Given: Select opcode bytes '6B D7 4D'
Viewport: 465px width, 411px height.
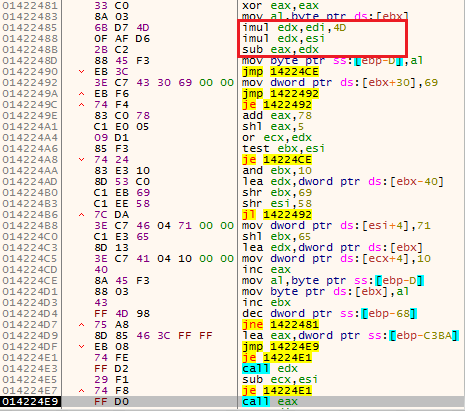Looking at the screenshot, I should [122, 28].
